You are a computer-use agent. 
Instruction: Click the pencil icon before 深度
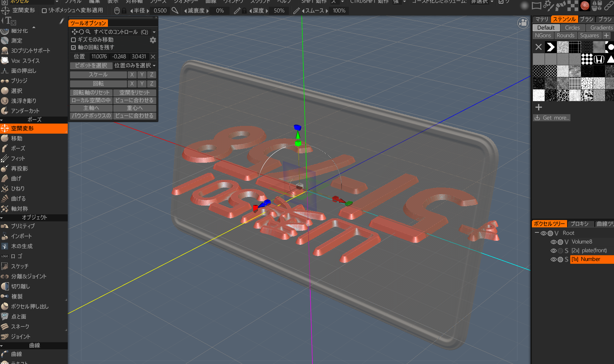(x=237, y=11)
